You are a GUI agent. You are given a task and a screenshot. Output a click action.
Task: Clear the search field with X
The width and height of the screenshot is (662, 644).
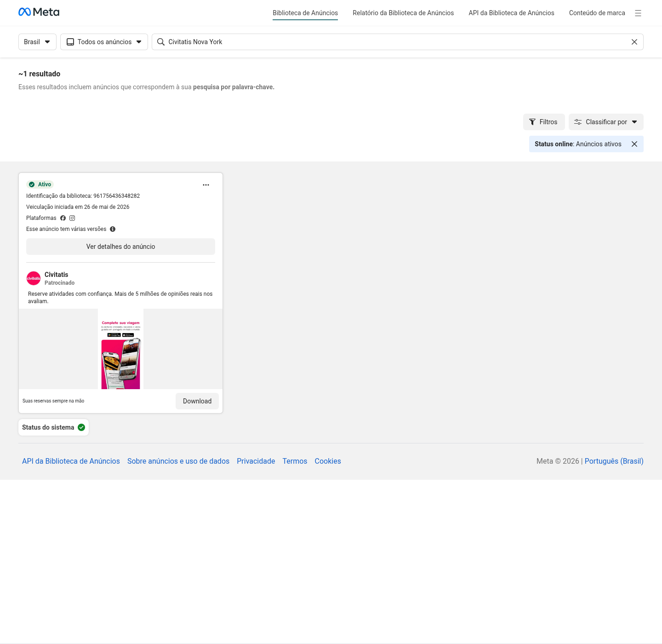tap(634, 42)
